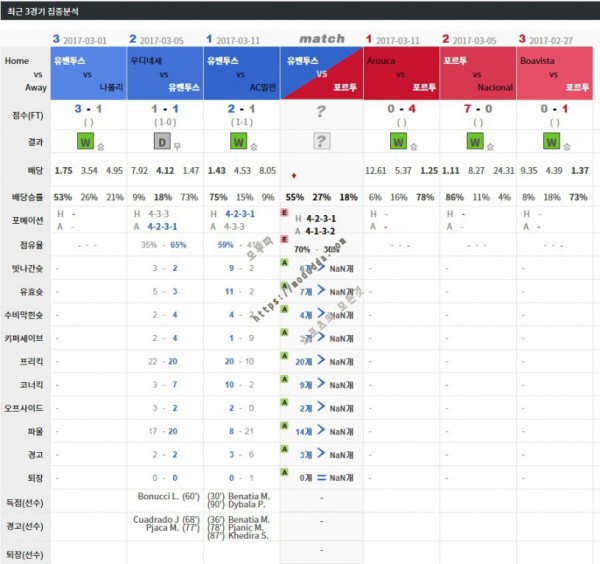
Task: Click the 최근 3경기 집중분석 title bar
Action: coord(300,11)
